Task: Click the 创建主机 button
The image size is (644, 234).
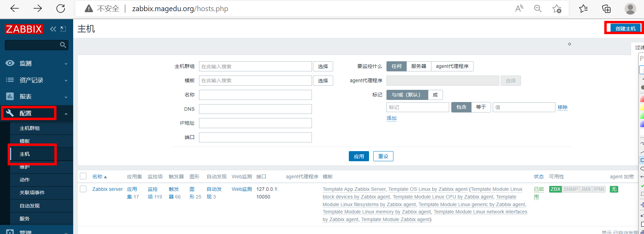Action: (626, 29)
